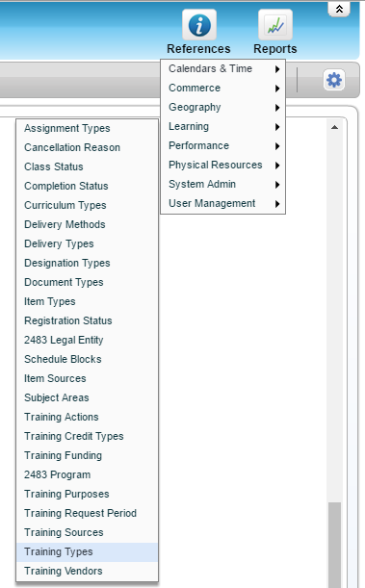Open the References icon

pyautogui.click(x=199, y=25)
